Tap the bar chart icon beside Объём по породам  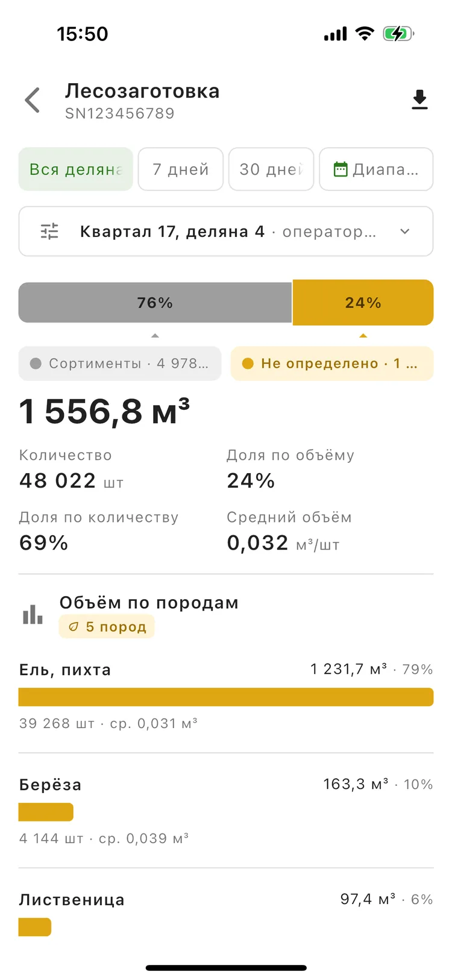tap(33, 615)
